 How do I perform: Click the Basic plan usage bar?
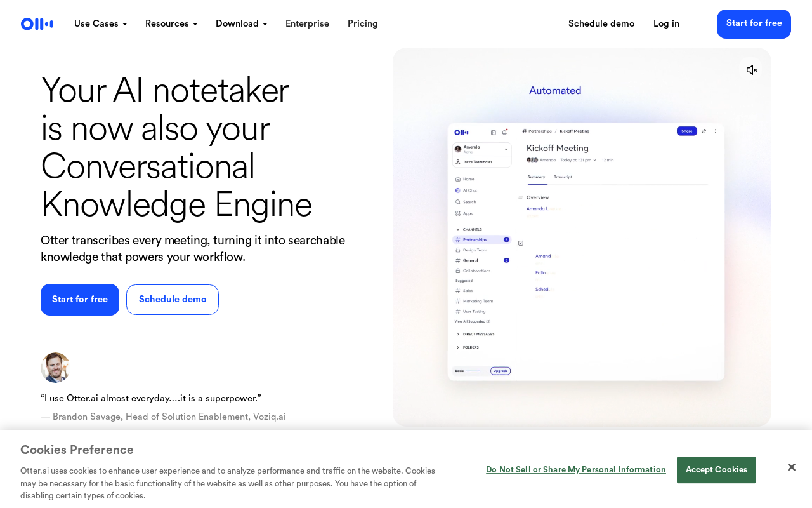pyautogui.click(x=477, y=371)
